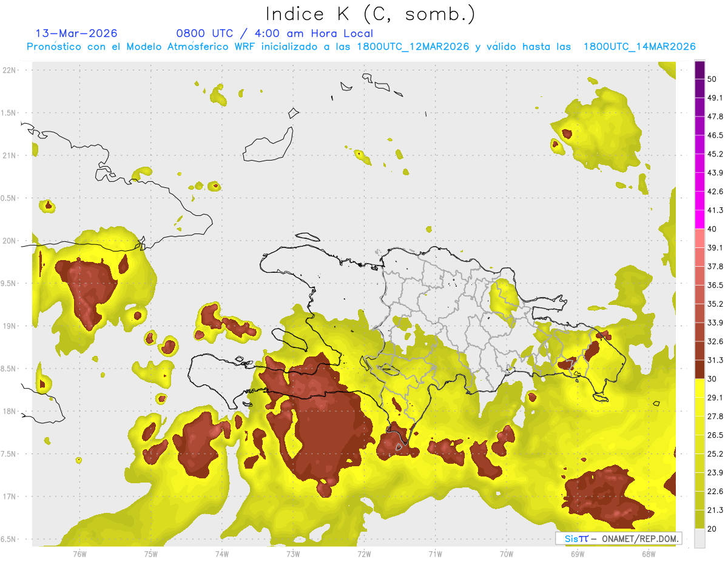The width and height of the screenshot is (728, 562).
Task: Click the value 36.5 on the color scale
Action: pyautogui.click(x=715, y=285)
